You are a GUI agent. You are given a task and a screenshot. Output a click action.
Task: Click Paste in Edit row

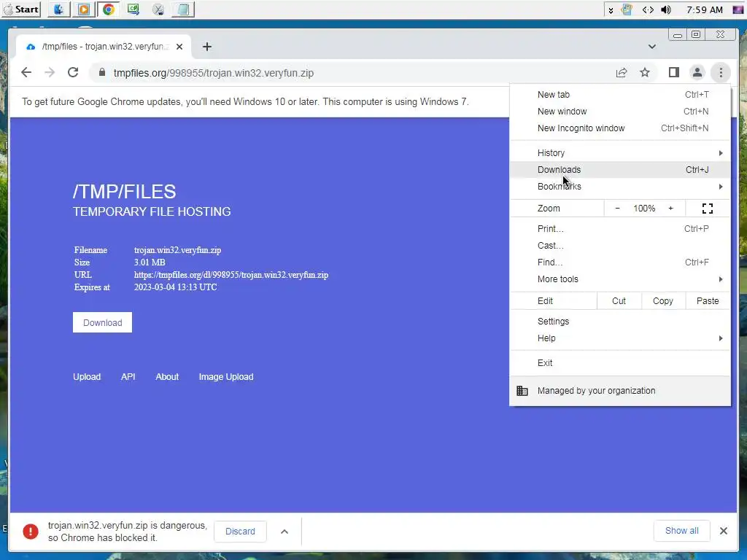[x=708, y=301]
